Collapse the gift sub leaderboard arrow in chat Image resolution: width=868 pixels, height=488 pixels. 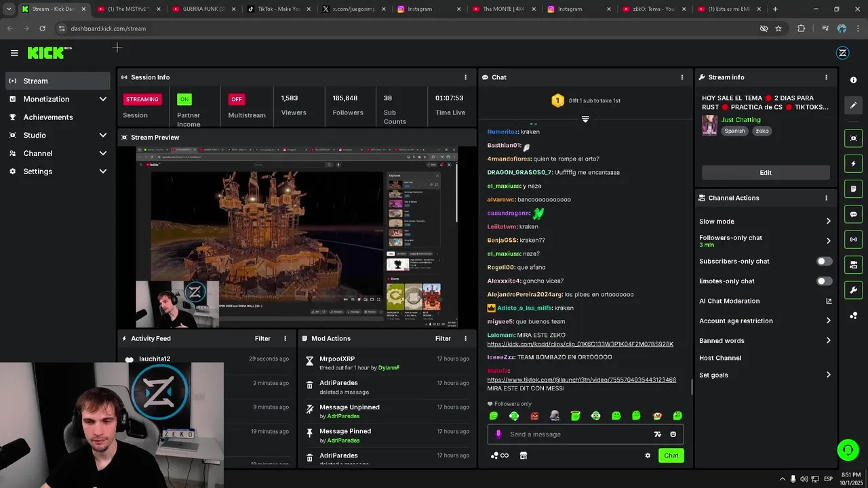tap(585, 119)
